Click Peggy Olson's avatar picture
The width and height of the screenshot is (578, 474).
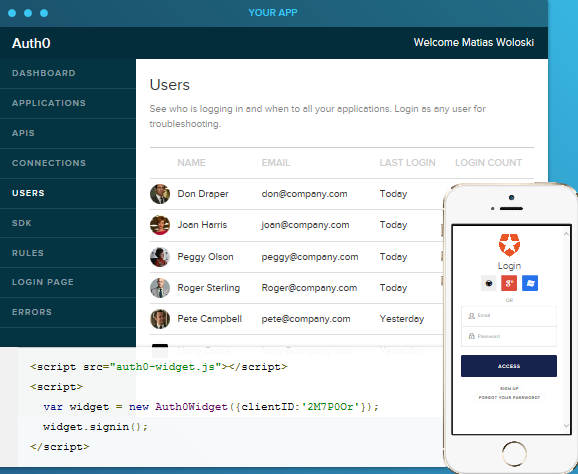(160, 257)
